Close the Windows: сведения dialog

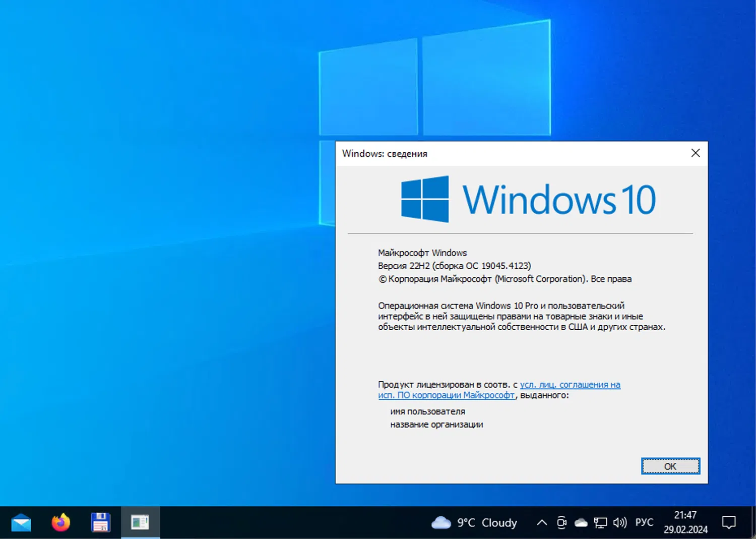696,153
